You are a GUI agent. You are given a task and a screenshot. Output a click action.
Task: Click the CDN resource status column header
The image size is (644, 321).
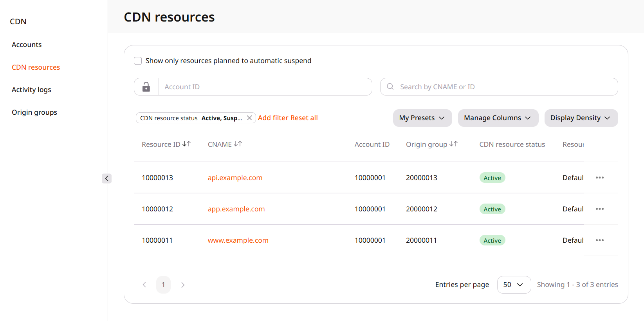click(x=512, y=144)
